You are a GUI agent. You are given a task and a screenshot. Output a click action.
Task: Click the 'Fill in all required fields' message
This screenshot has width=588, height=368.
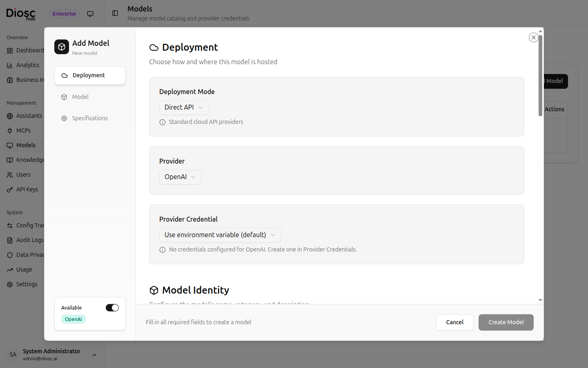(x=198, y=323)
